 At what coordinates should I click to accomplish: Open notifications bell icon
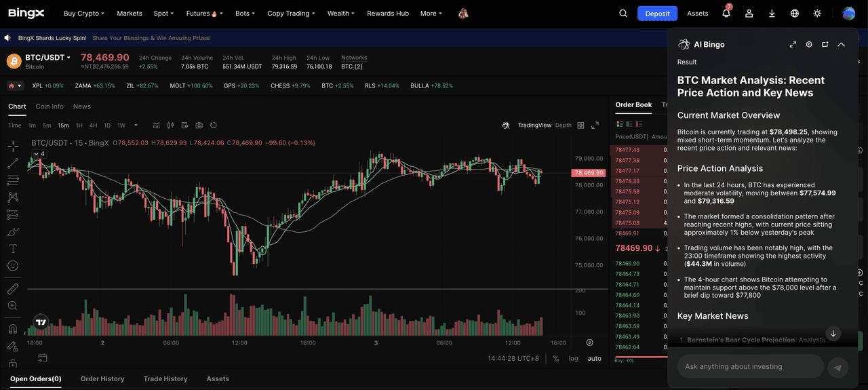[x=726, y=14]
